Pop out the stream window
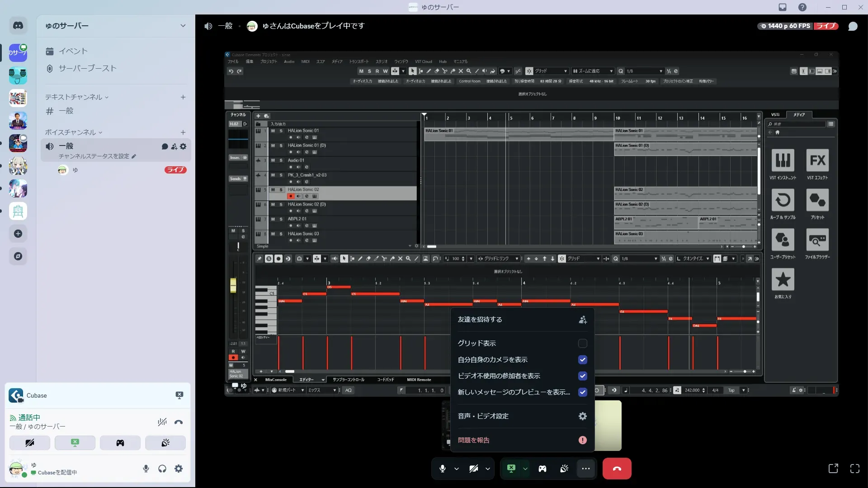868x488 pixels. click(833, 469)
